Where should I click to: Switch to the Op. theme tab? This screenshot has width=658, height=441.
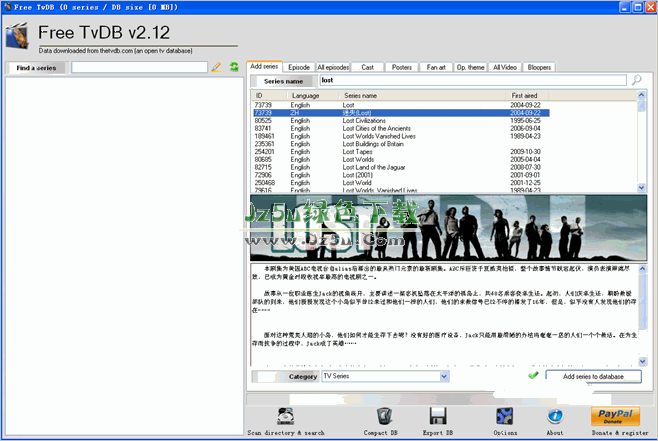pos(470,67)
